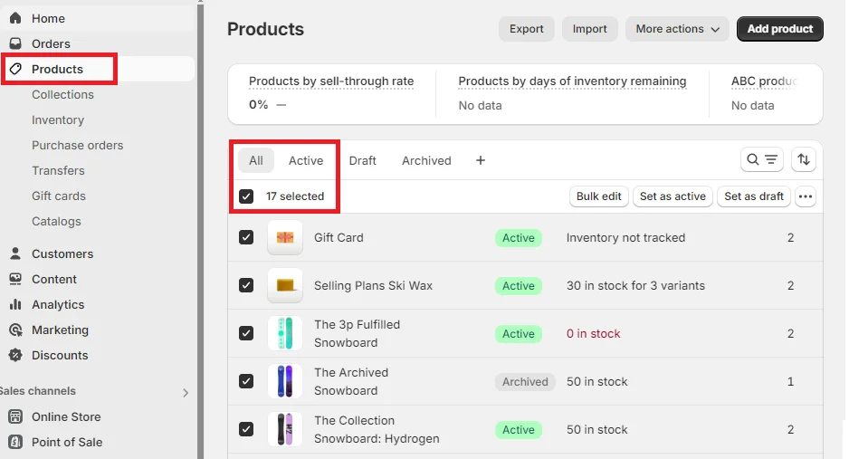
Task: Open Selling Plans Ski Wax thumbnail
Action: [x=285, y=286]
